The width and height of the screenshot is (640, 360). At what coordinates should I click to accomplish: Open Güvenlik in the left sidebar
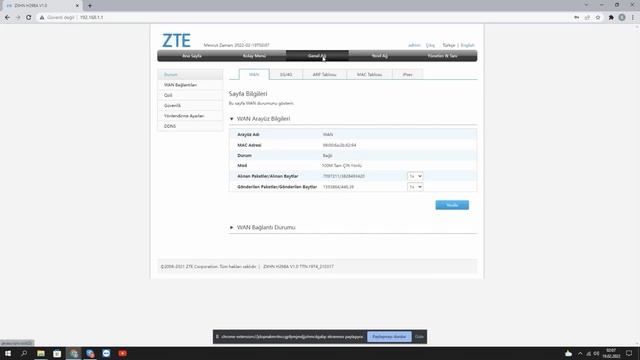coord(190,105)
